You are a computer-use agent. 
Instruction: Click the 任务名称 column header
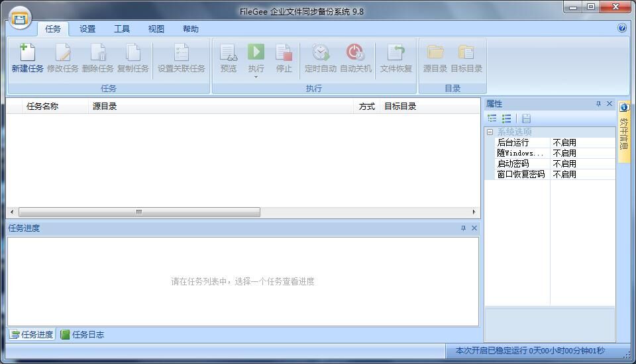[x=55, y=106]
